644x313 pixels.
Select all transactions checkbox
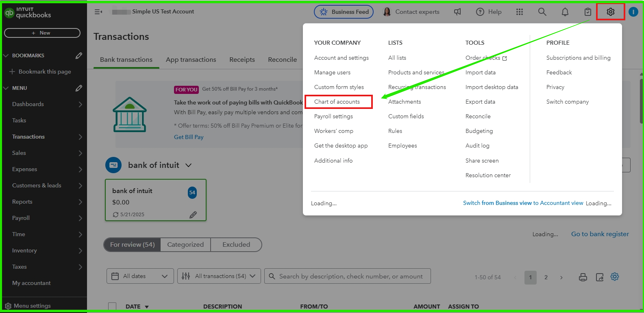coord(112,306)
